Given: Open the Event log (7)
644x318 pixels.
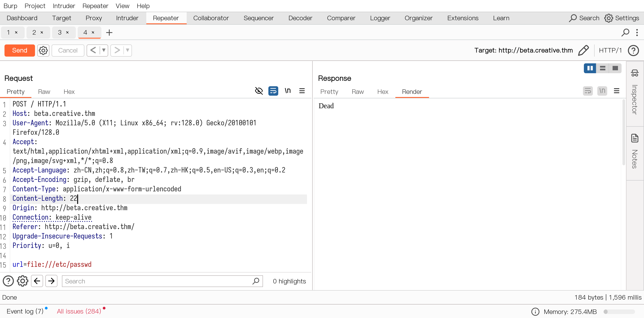Looking at the screenshot, I should coord(25,311).
